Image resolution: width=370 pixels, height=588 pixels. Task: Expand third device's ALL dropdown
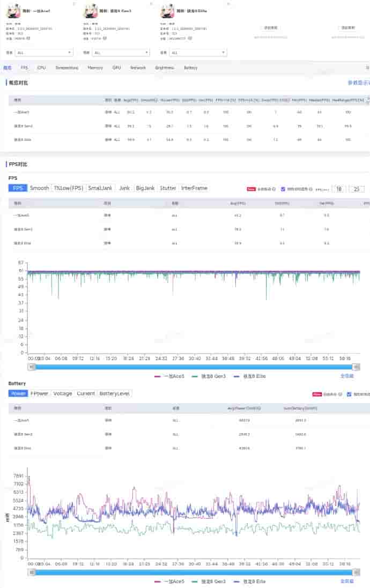coord(198,53)
